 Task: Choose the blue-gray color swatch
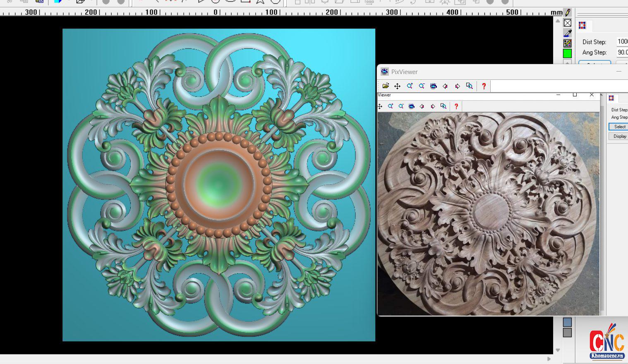pos(567,322)
